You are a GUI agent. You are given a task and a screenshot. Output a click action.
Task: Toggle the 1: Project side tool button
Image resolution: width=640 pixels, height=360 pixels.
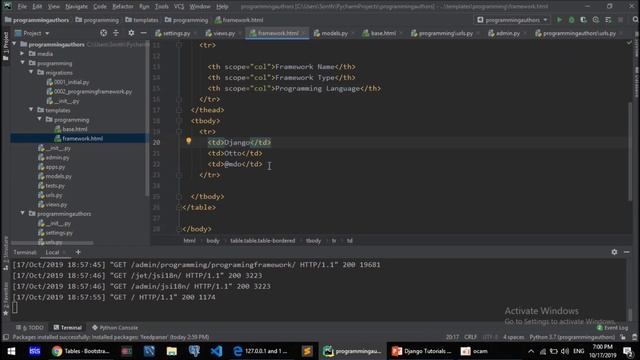click(5, 46)
